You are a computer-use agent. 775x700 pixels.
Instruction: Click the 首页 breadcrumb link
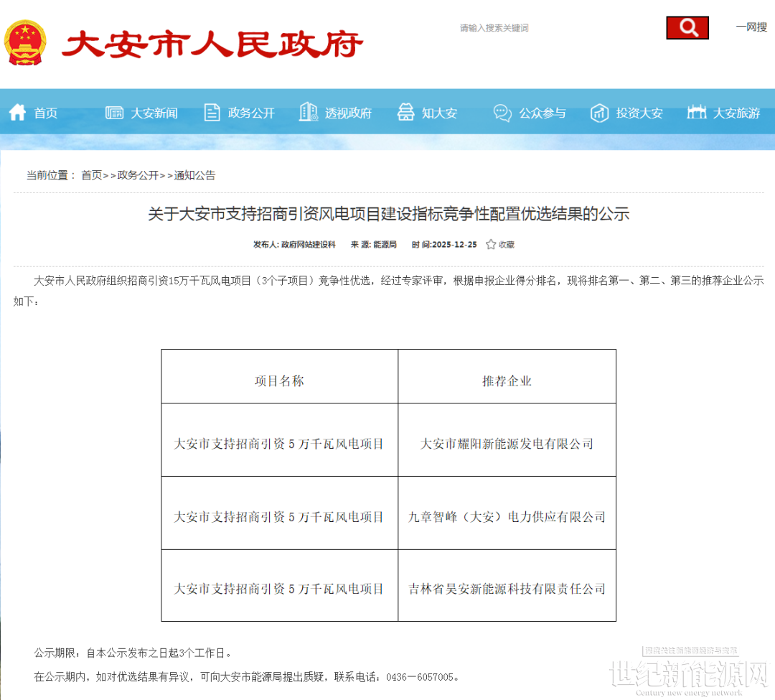[x=91, y=175]
